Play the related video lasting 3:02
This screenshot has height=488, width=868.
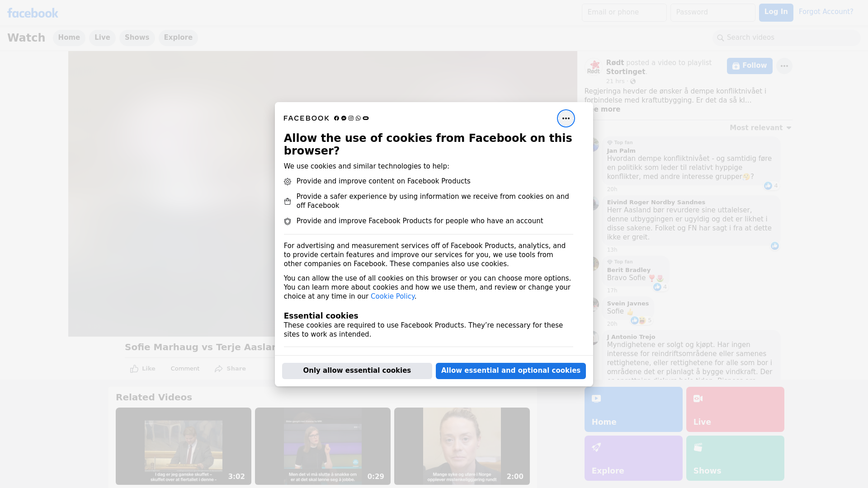pyautogui.click(x=183, y=446)
